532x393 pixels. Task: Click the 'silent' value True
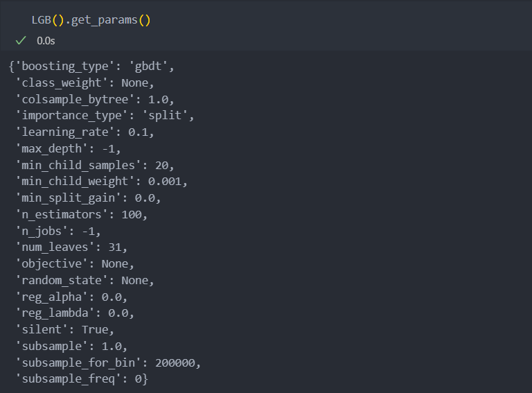tap(95, 330)
